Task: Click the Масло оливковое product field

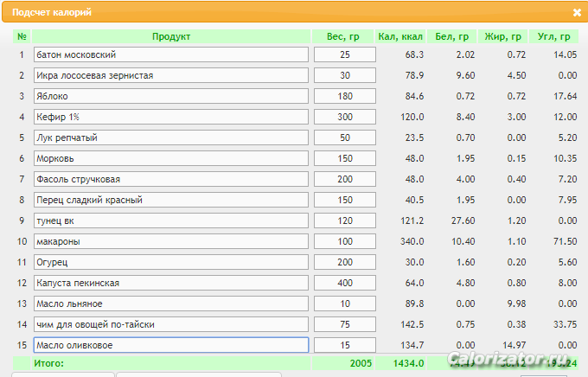Action: point(171,345)
